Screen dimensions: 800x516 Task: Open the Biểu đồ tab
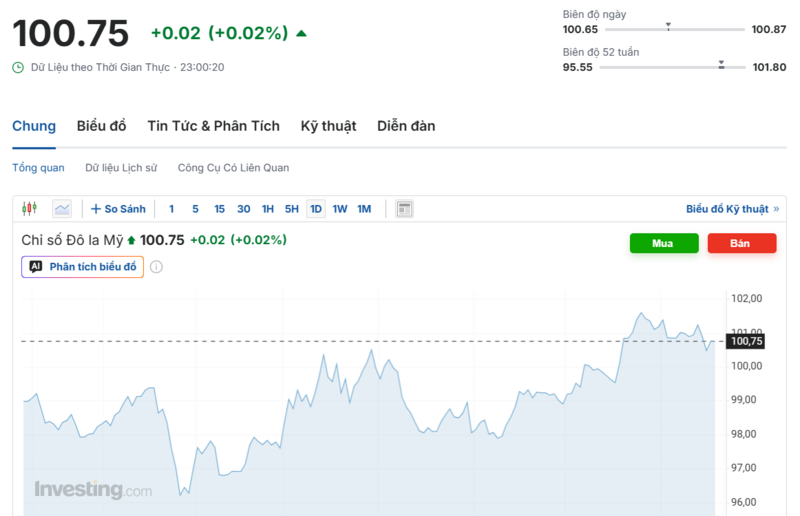tap(102, 126)
